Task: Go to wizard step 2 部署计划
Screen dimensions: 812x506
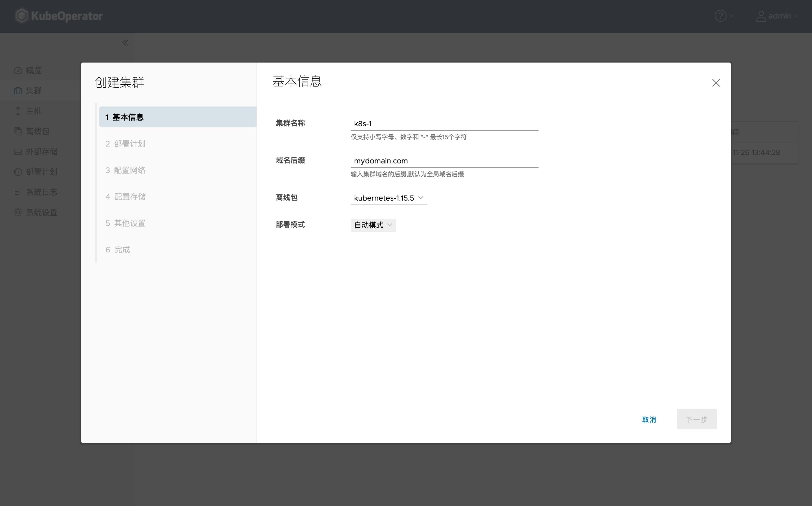Action: 178,144
